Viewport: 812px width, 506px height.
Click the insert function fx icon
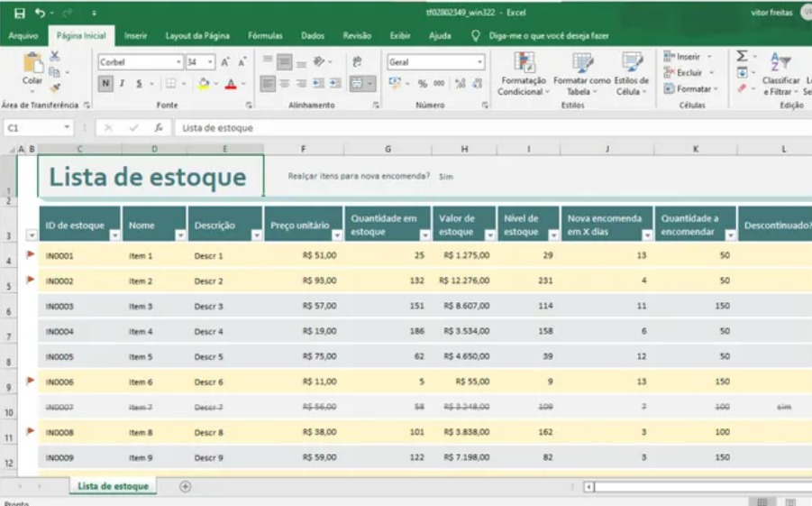[x=159, y=127]
